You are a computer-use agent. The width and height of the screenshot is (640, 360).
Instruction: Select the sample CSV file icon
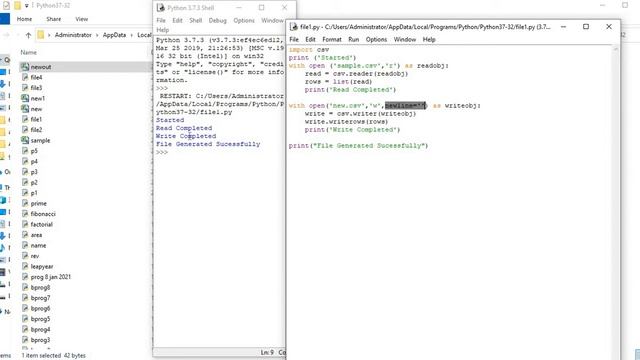pyautogui.click(x=25, y=140)
